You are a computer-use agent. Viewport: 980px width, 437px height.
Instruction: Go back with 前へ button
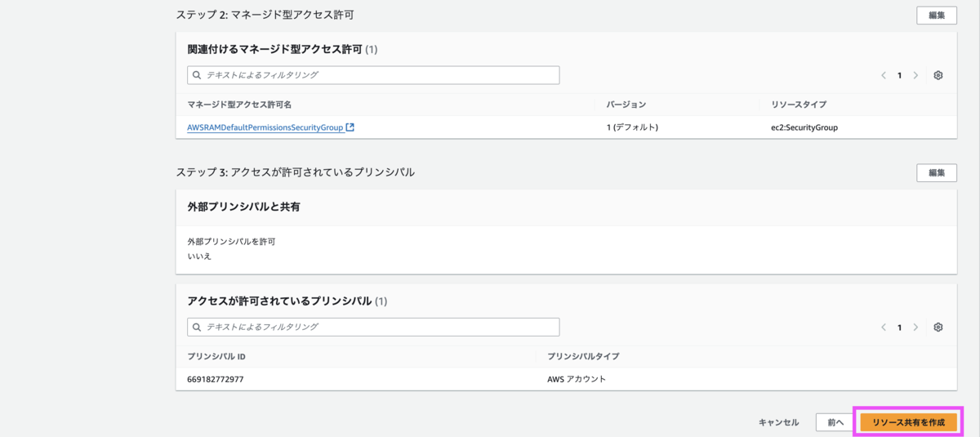[x=835, y=422]
